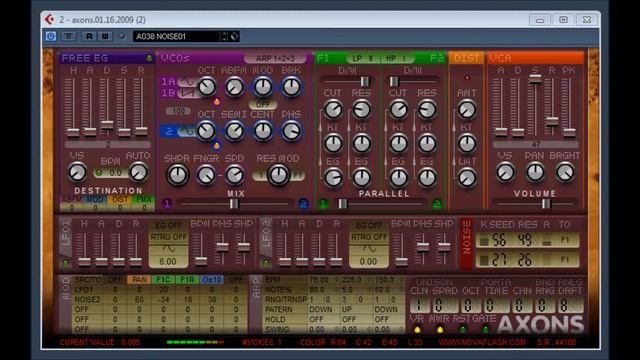Toggle LFO2 EG OFF button

(369, 225)
